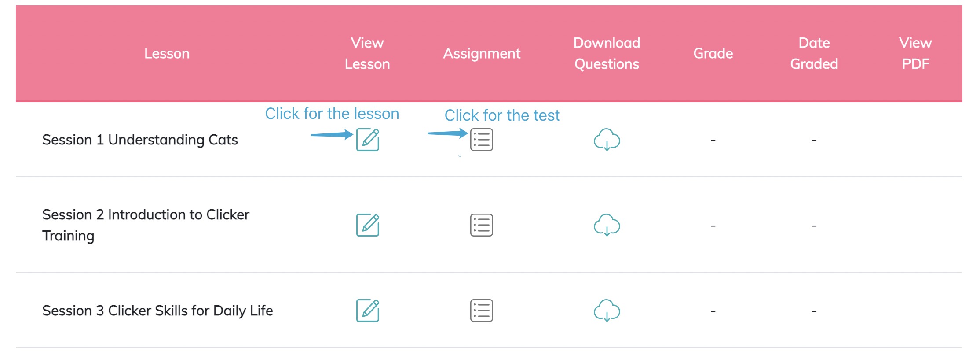Click the Lesson column header

pyautogui.click(x=167, y=53)
